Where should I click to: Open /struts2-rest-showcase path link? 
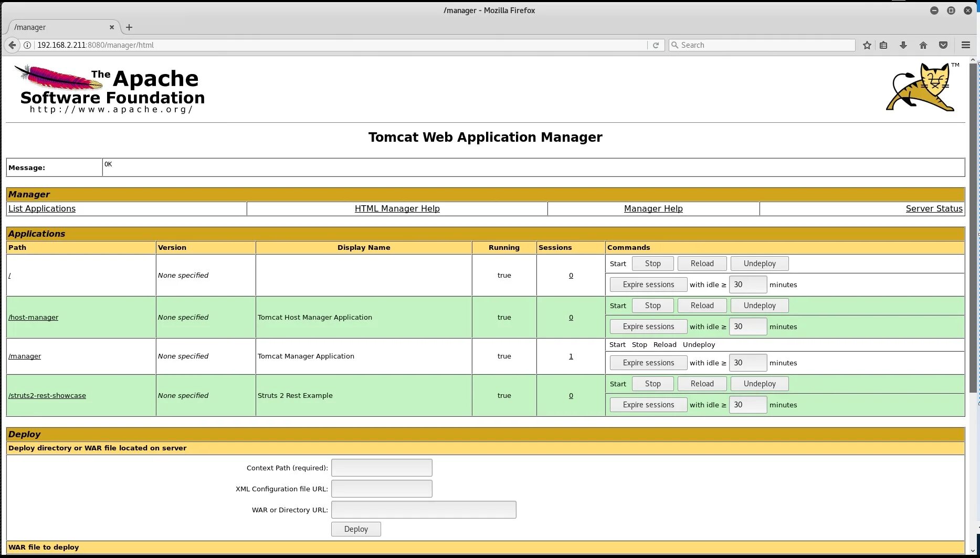point(47,396)
